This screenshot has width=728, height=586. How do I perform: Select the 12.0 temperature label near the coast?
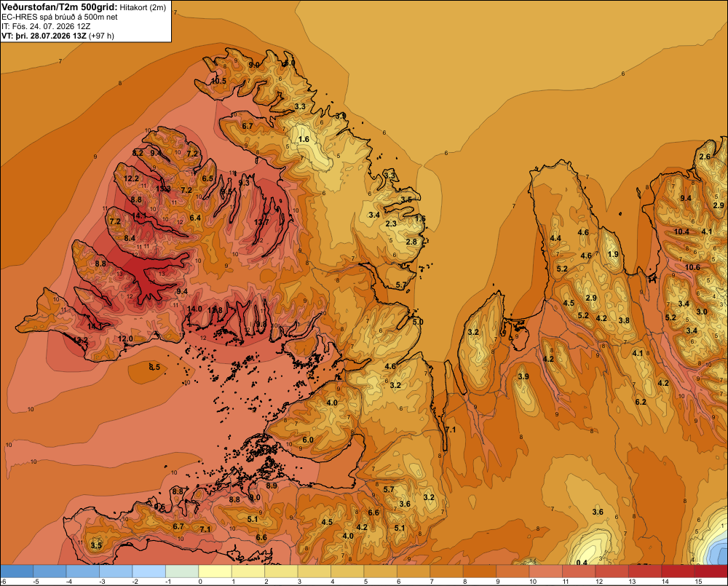pyautogui.click(x=125, y=338)
